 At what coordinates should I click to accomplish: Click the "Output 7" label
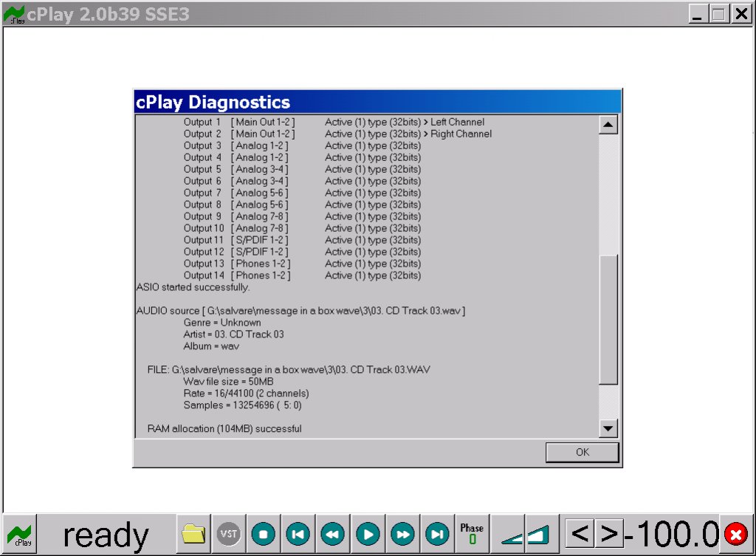202,193
